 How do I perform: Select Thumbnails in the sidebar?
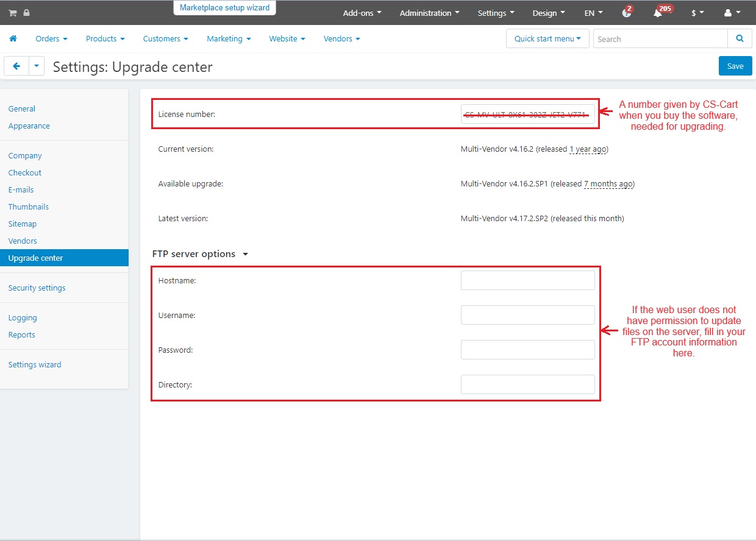29,207
